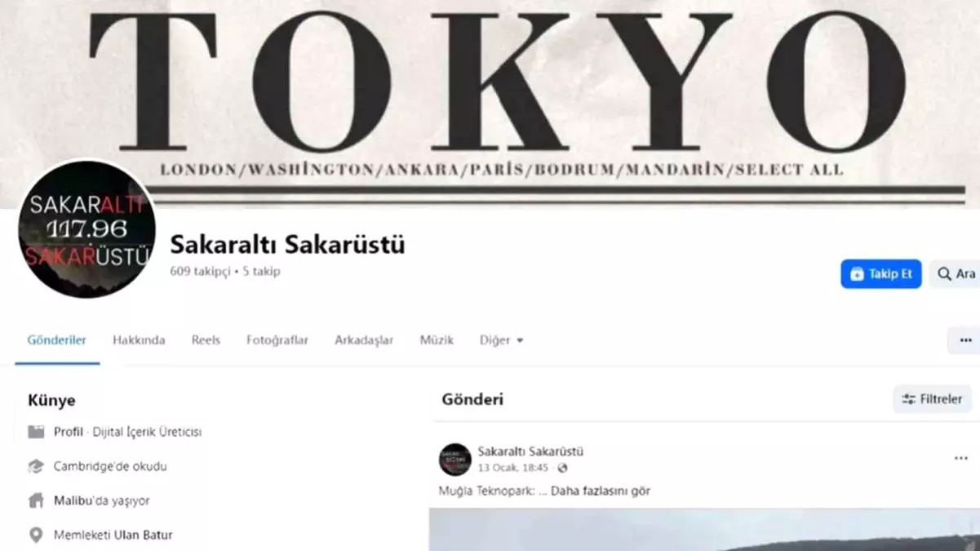This screenshot has height=551, width=980.
Task: Click the post's three-dot options icon
Action: (960, 459)
